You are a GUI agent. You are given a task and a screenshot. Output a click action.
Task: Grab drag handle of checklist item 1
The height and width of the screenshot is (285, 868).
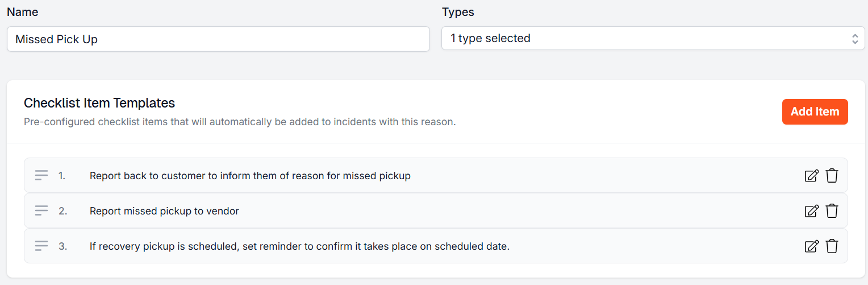click(x=41, y=176)
